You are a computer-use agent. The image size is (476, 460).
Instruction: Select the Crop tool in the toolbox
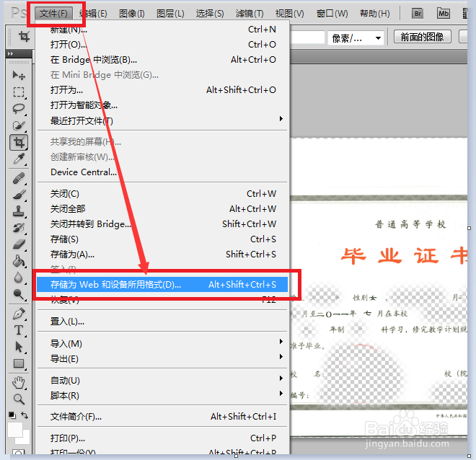(x=19, y=142)
